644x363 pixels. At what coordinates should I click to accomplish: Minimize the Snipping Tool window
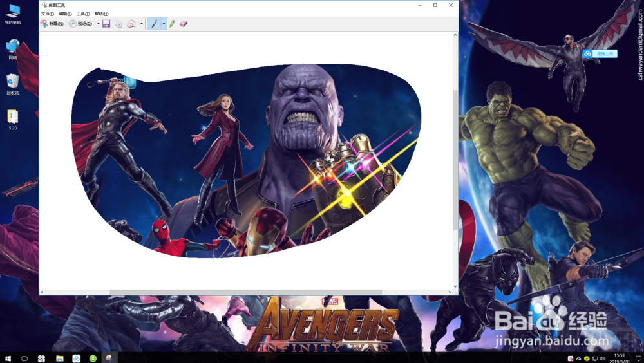coord(420,5)
